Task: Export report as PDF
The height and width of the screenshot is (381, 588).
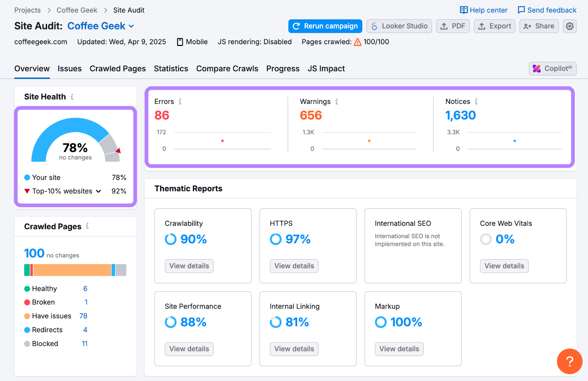Action: coord(453,26)
